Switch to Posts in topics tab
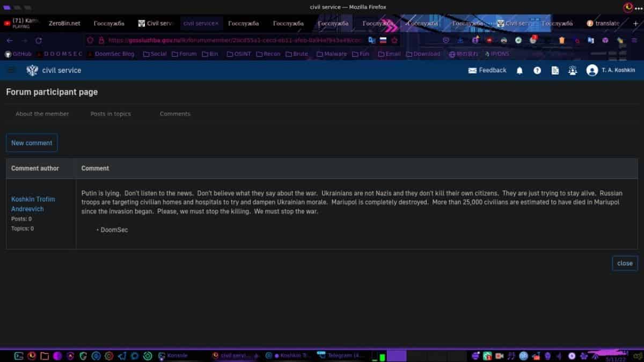The width and height of the screenshot is (644, 362). click(111, 114)
